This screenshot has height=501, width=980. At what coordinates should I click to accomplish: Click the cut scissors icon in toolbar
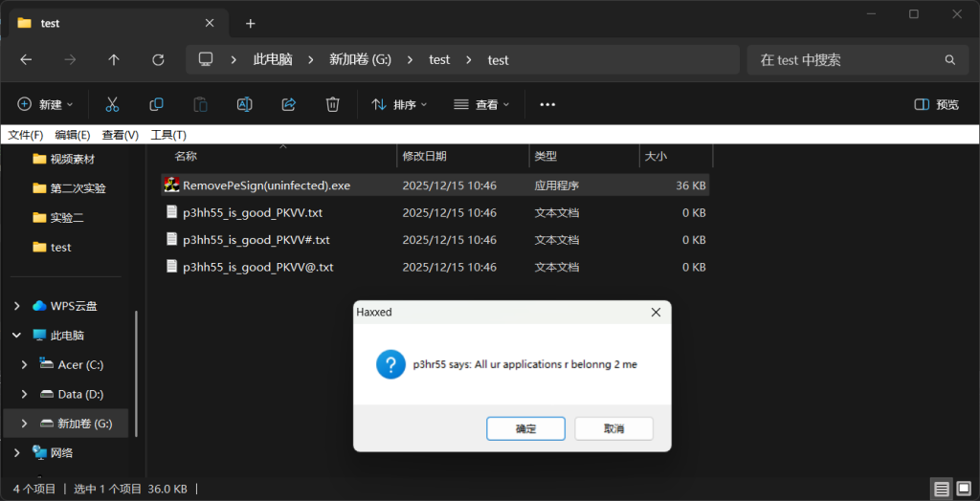[x=112, y=104]
